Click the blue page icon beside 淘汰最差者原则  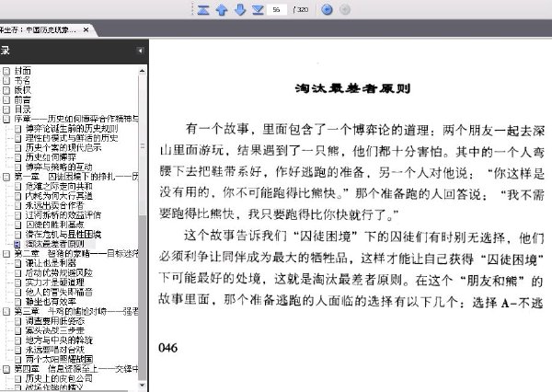17,244
